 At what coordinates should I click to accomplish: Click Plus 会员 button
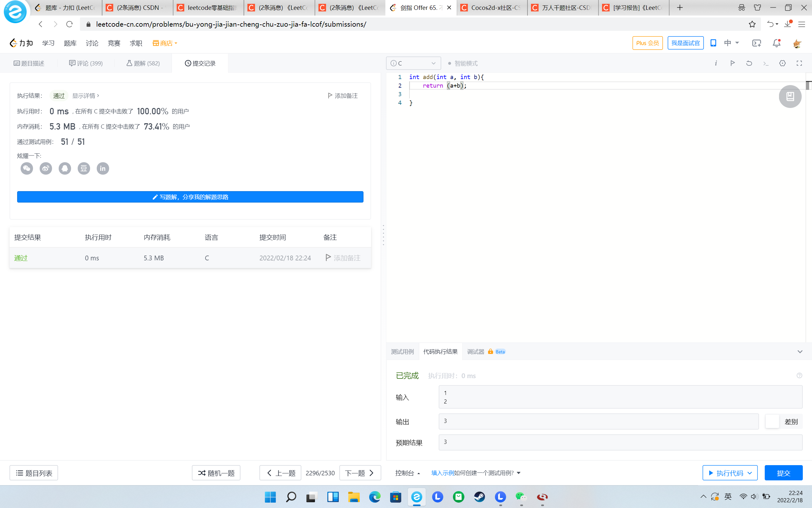[x=647, y=43]
